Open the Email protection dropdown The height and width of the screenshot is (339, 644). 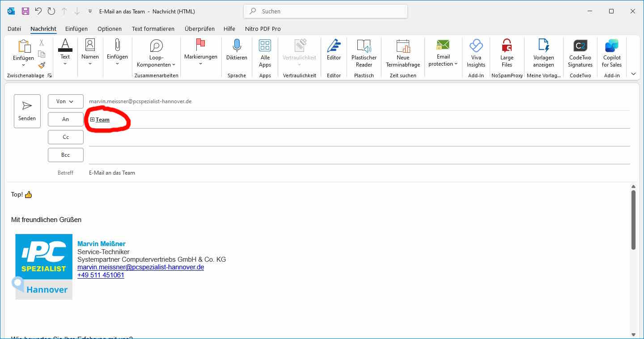tap(443, 64)
